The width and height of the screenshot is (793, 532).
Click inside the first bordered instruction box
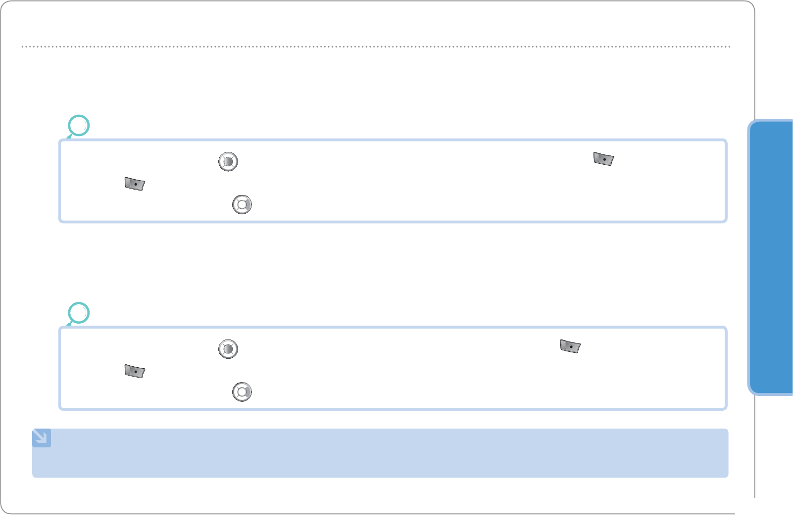pyautogui.click(x=396, y=181)
